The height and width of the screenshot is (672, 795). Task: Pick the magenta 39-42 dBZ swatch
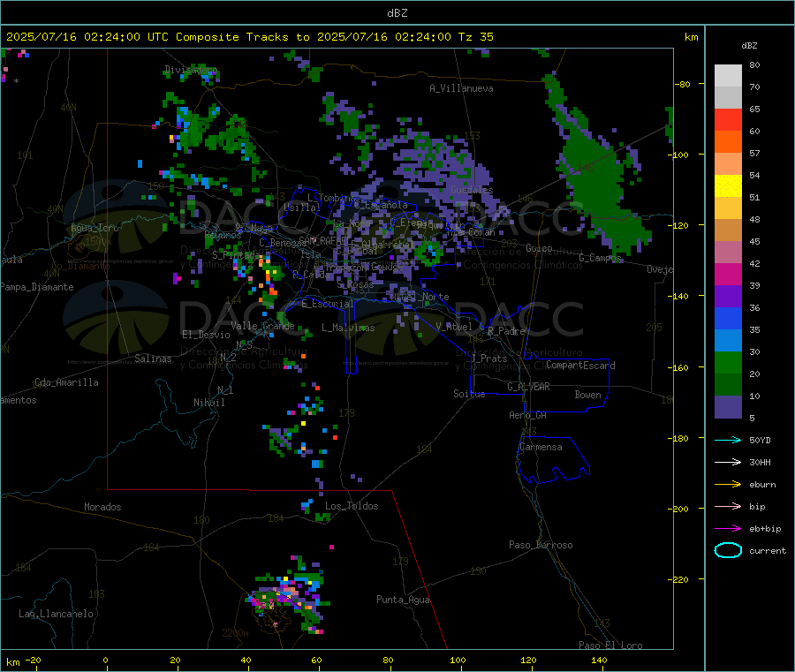pos(728,275)
